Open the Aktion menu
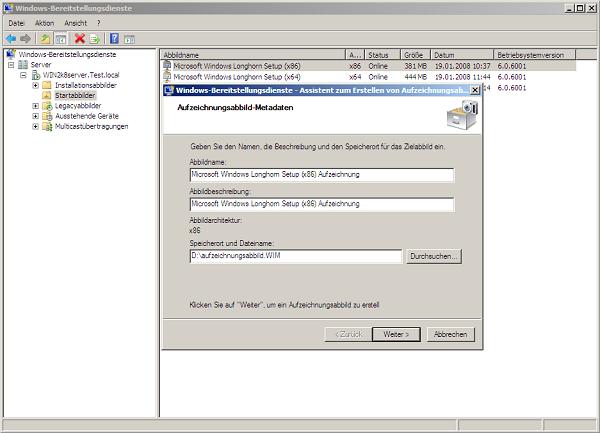 [x=44, y=23]
